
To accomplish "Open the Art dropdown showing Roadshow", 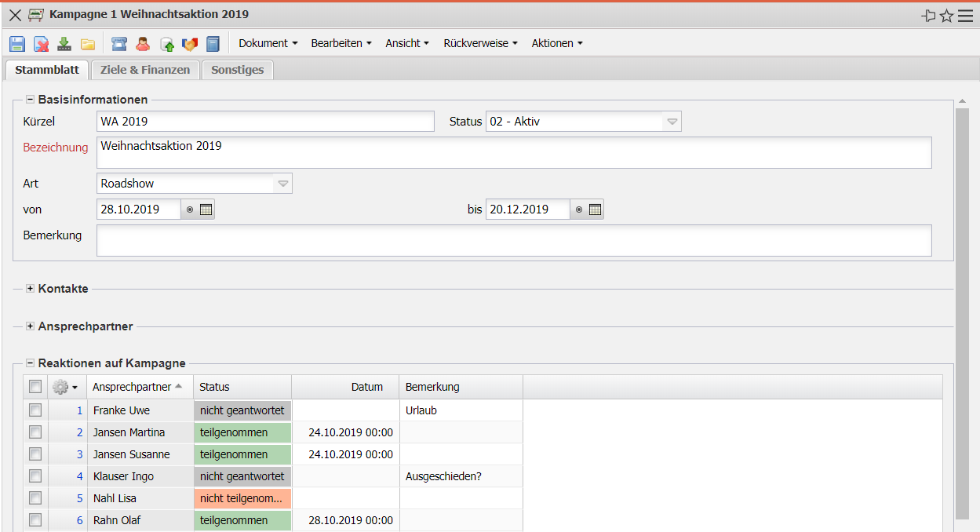I will 283,184.
